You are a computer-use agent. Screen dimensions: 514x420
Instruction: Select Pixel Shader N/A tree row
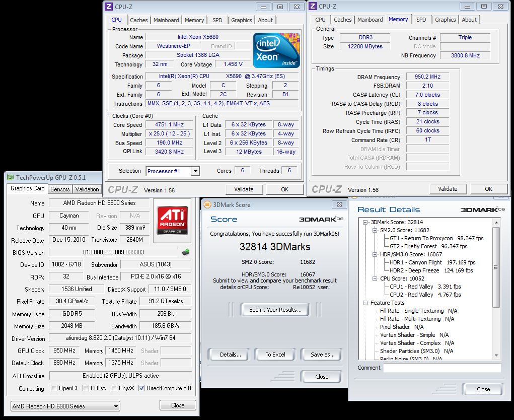(402, 327)
